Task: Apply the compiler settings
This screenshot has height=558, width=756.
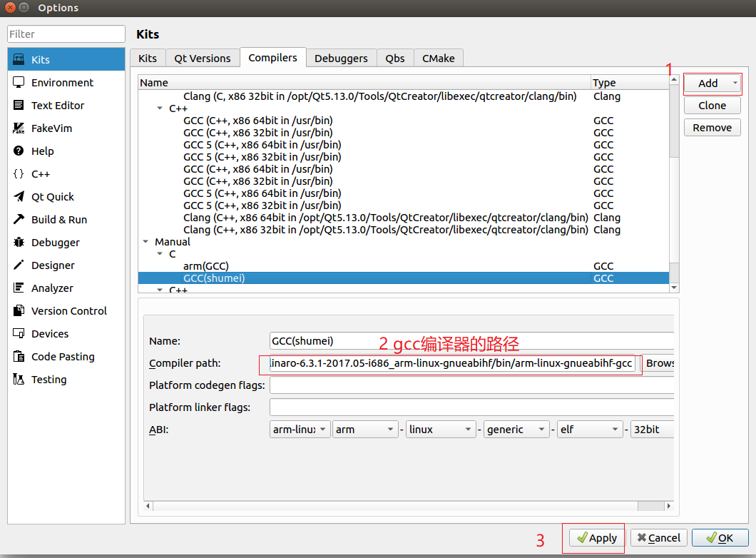Action: pyautogui.click(x=597, y=538)
